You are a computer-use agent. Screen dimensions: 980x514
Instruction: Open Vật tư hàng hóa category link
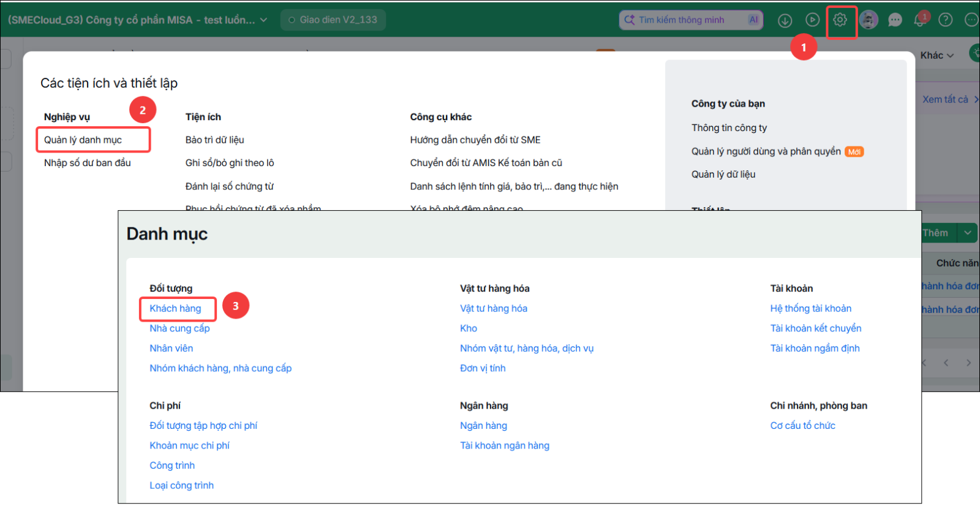click(494, 308)
